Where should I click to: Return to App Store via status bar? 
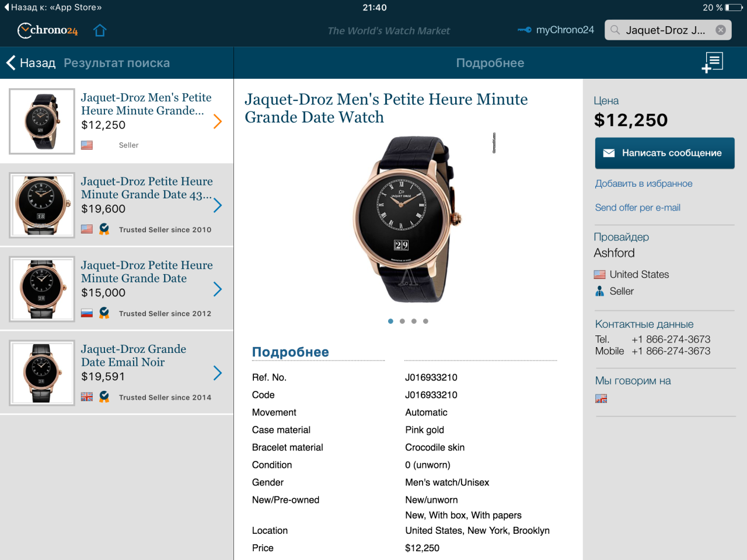click(x=53, y=8)
